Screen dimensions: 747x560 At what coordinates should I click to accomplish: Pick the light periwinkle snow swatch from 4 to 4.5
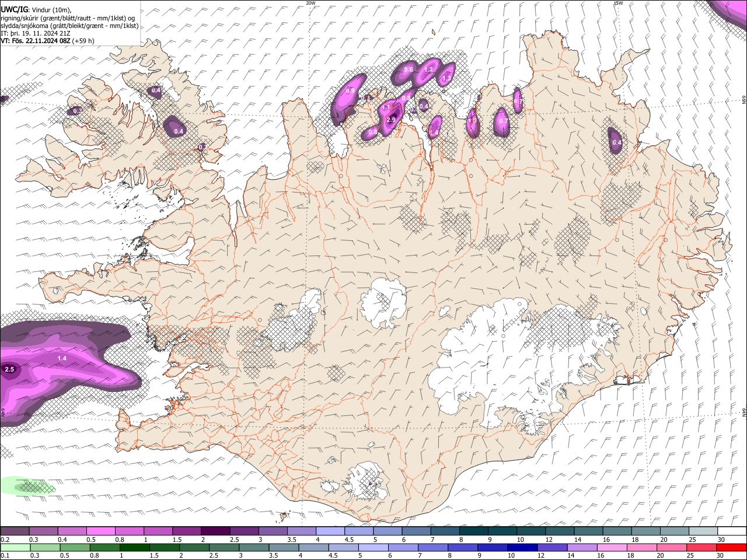(329, 531)
